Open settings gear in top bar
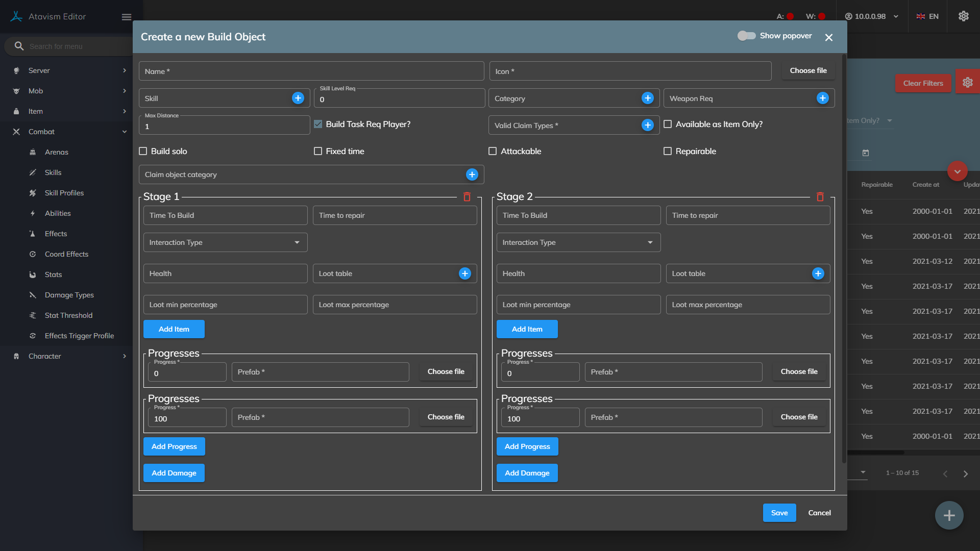 [963, 16]
